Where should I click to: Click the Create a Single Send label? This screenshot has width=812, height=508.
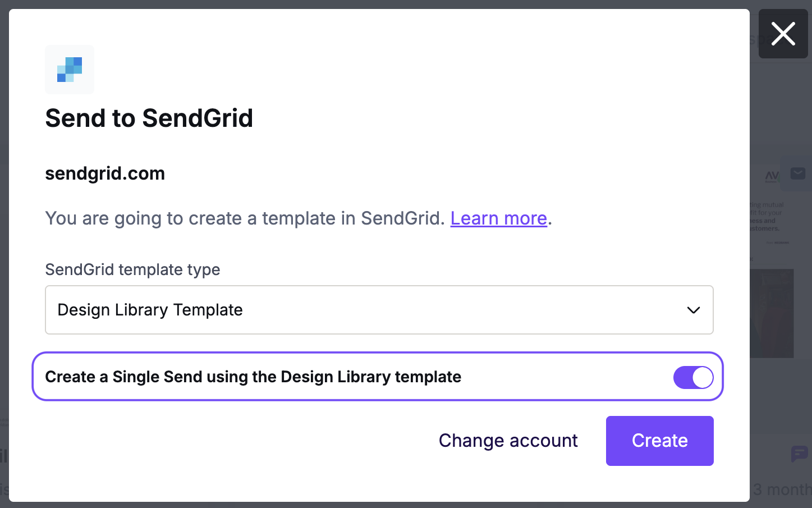[x=253, y=377]
